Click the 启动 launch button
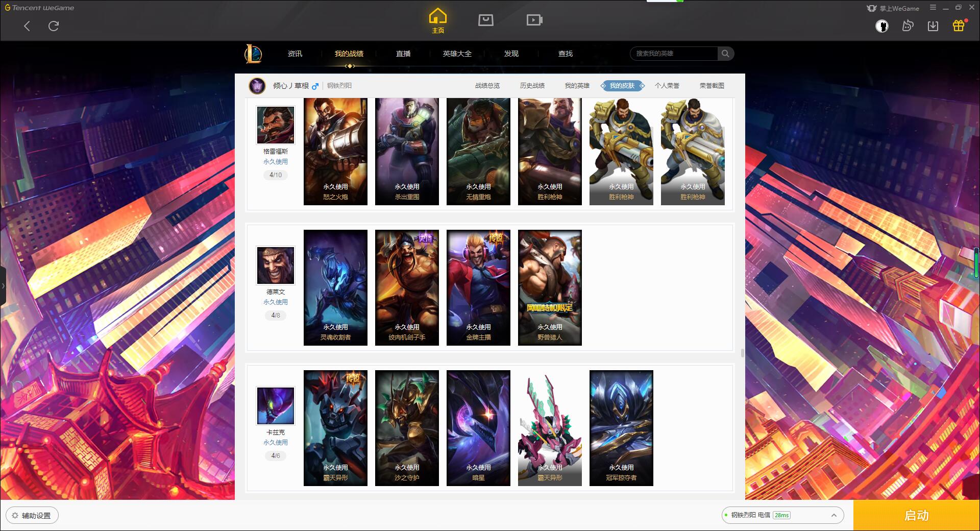 (916, 515)
